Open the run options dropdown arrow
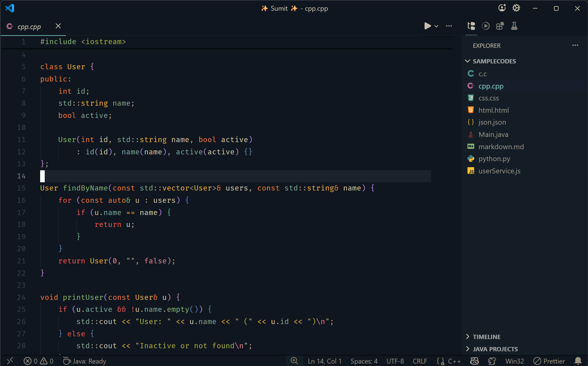The height and width of the screenshot is (366, 588). (x=436, y=26)
